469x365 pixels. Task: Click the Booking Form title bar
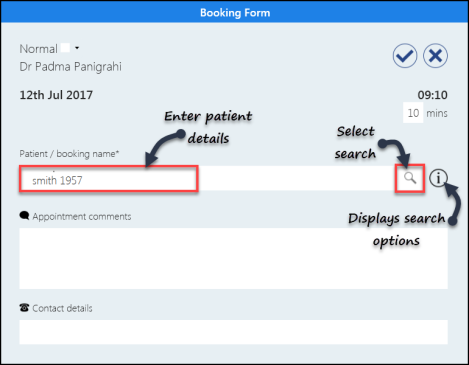[235, 13]
